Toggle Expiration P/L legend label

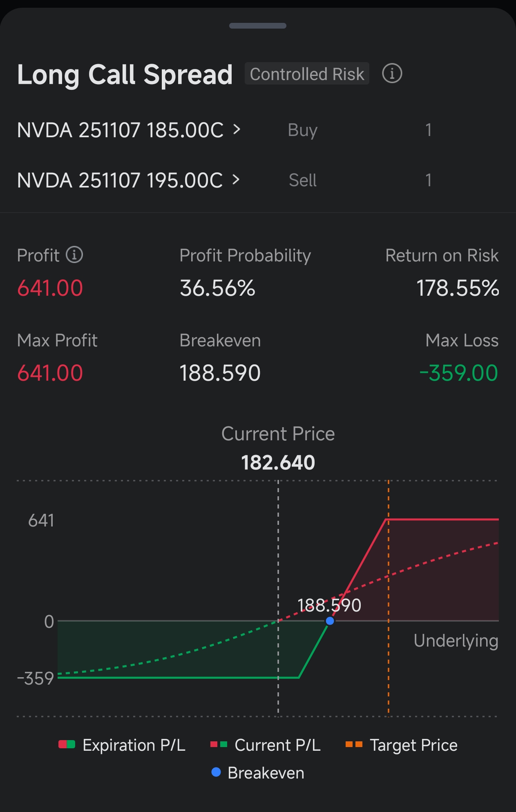[x=134, y=745]
